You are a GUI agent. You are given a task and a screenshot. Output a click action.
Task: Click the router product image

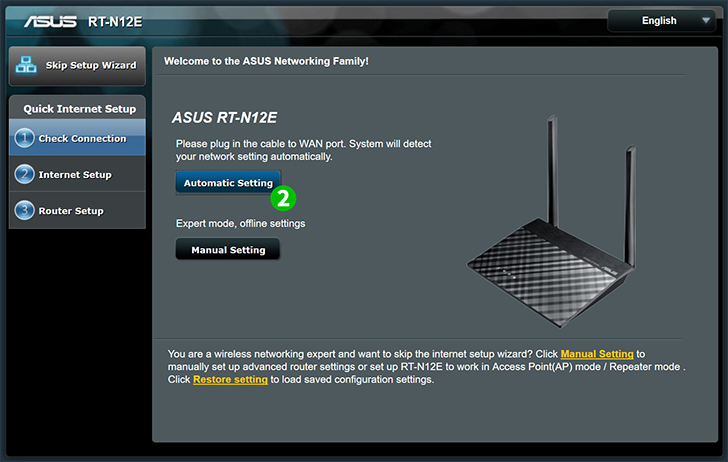click(x=552, y=222)
